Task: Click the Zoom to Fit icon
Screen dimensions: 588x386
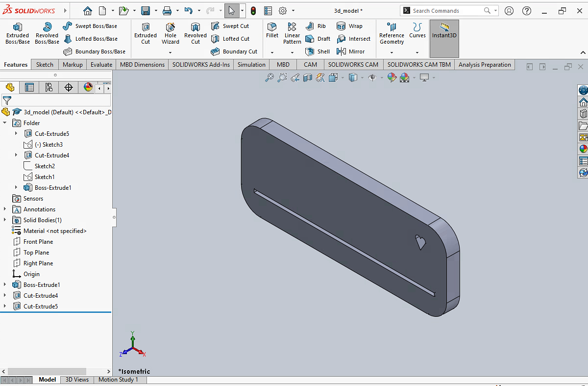Action: point(269,77)
